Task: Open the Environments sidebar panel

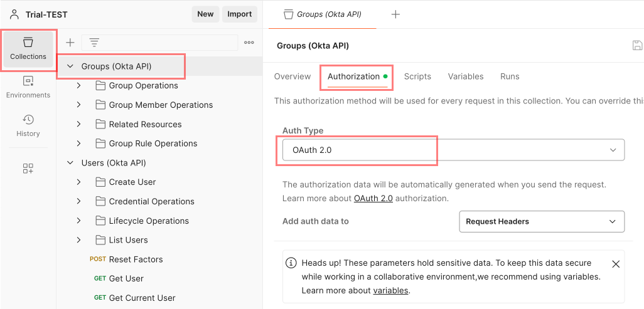Action: click(x=28, y=87)
